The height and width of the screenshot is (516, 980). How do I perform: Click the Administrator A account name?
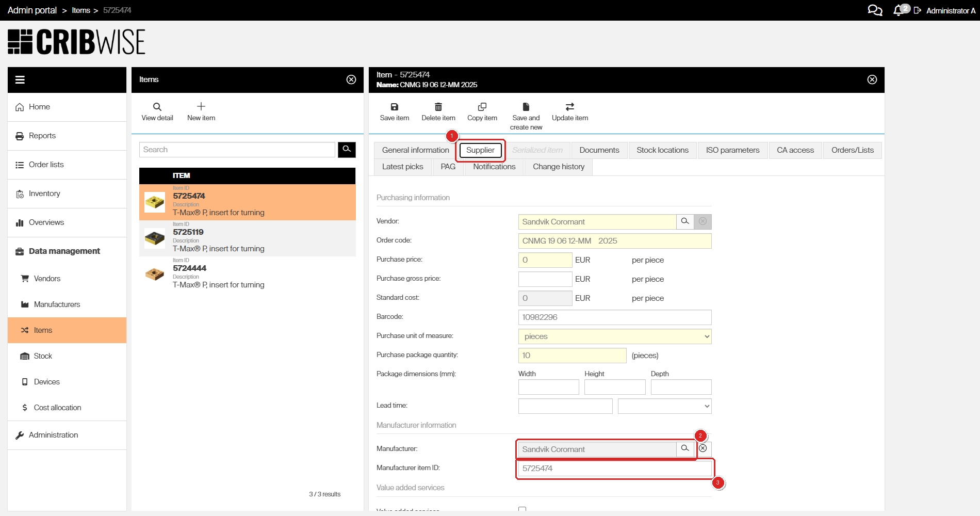click(x=951, y=10)
